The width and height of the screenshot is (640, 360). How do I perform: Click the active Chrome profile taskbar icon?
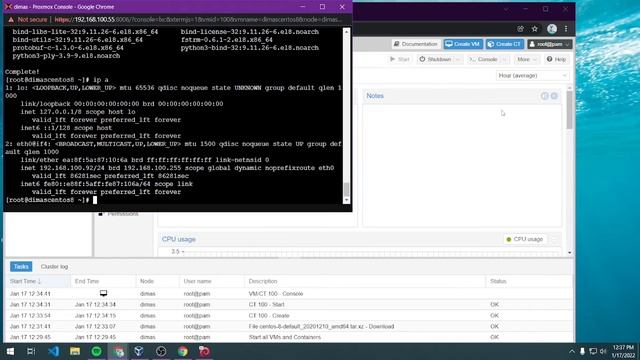coord(118,351)
